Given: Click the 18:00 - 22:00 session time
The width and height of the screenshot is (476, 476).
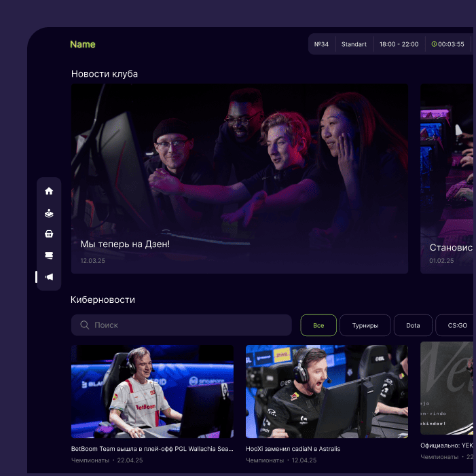Looking at the screenshot, I should tap(399, 45).
